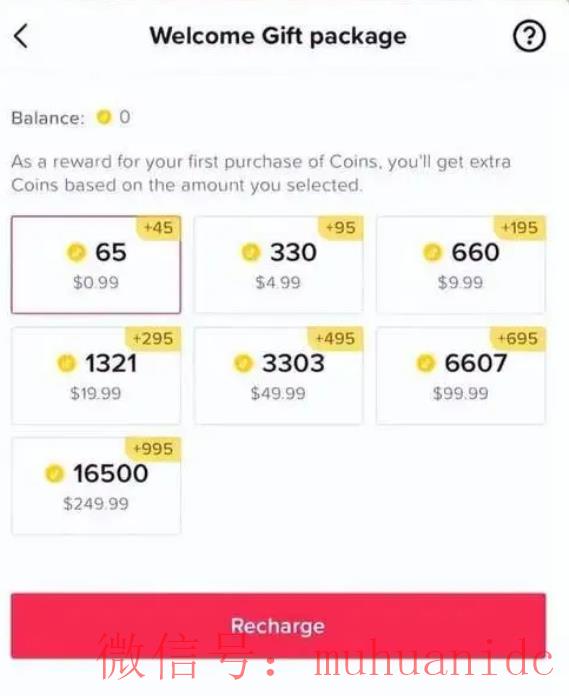The image size is (569, 696).
Task: Tap the coin icon on the 660 package
Action: 432,253
